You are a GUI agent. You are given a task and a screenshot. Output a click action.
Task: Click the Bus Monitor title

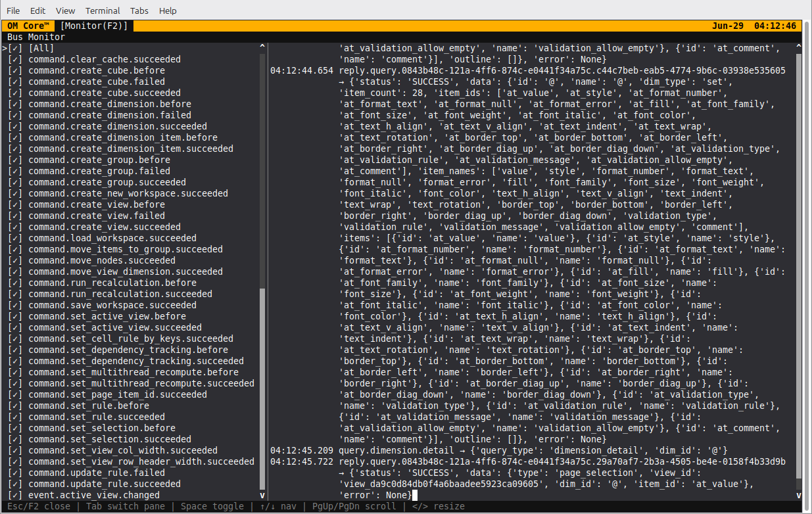[36, 37]
